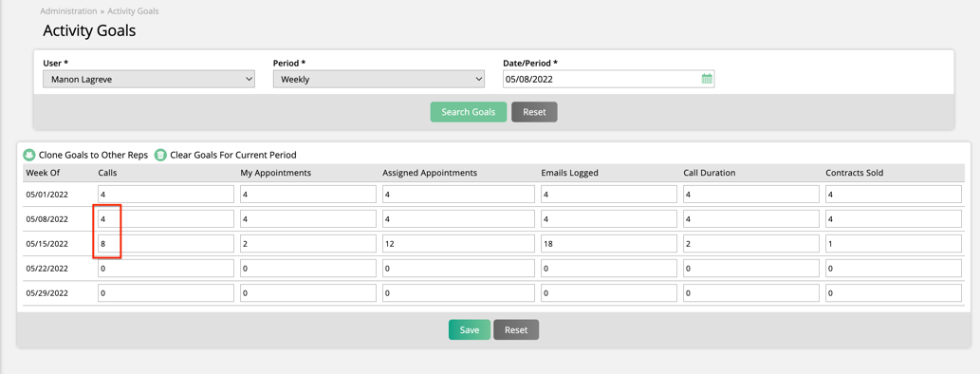Click Clone Goals to Other Reps link
Image resolution: width=980 pixels, height=374 pixels.
point(93,155)
